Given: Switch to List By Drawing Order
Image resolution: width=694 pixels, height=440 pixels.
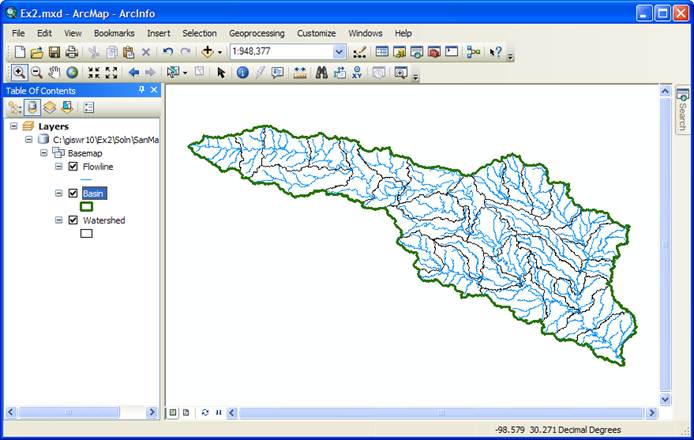Looking at the screenshot, I should click(15, 107).
